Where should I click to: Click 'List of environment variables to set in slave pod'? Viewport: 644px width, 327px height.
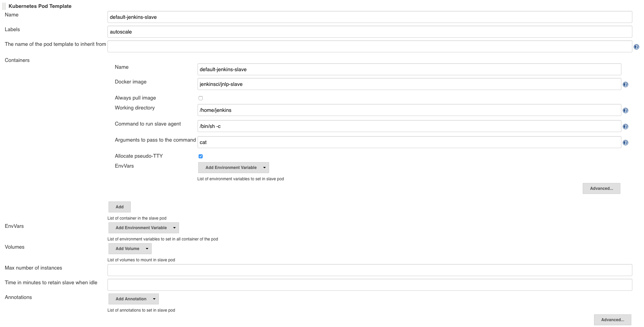point(241,179)
